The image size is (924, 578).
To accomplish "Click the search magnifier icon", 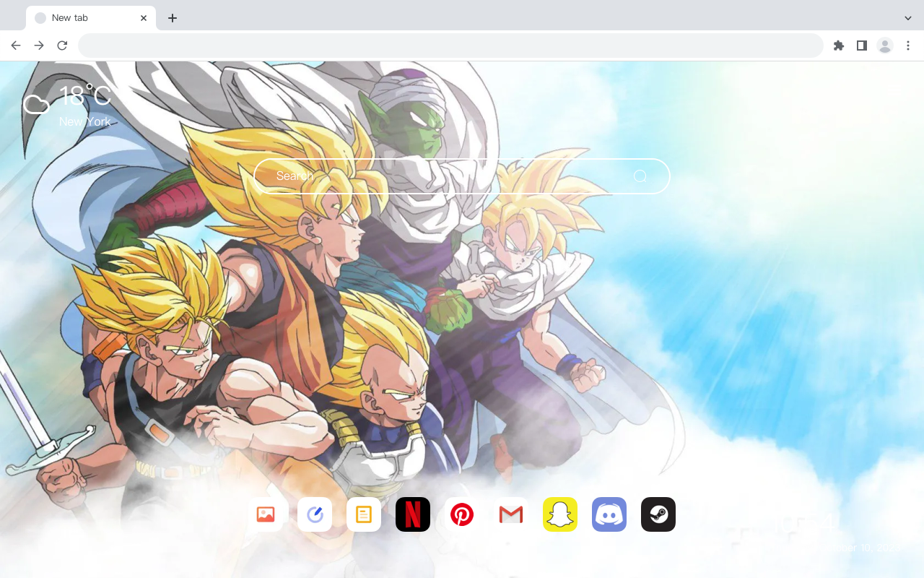I will (x=640, y=176).
